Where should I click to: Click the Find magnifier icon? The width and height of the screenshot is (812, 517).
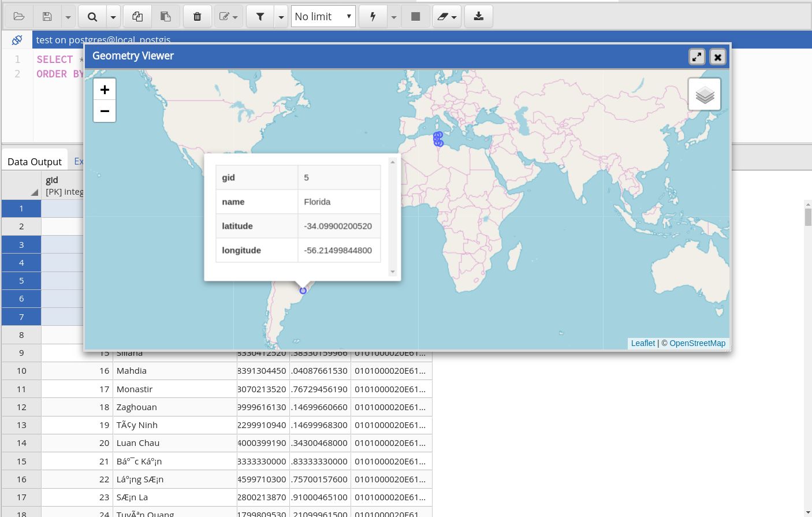coord(92,17)
